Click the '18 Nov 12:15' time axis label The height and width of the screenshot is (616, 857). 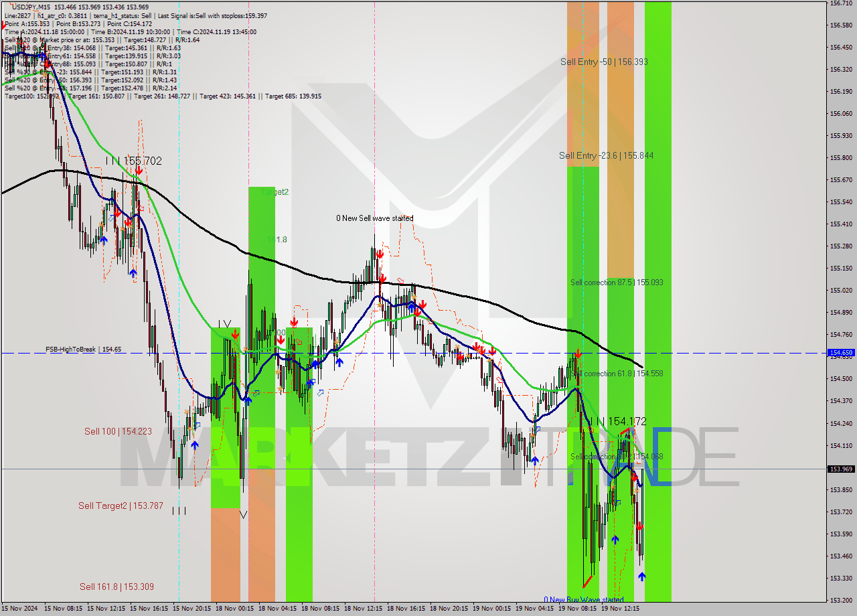click(x=364, y=609)
